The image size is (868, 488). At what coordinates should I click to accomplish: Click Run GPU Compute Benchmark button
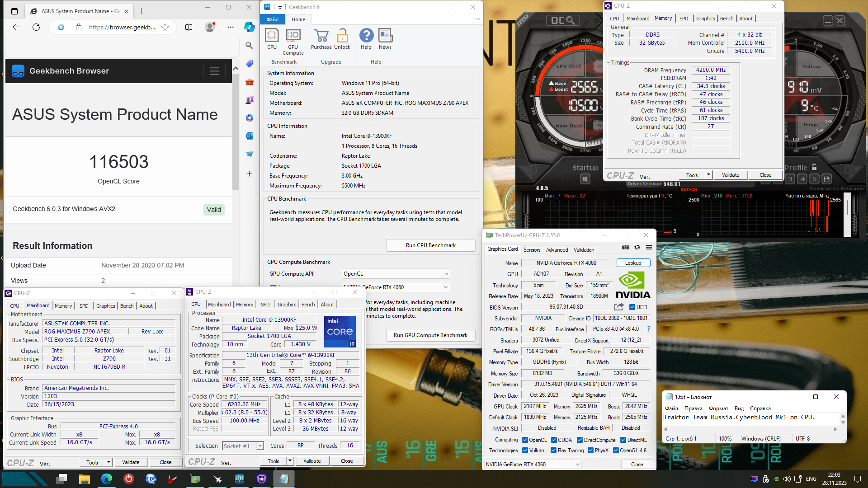click(x=430, y=335)
